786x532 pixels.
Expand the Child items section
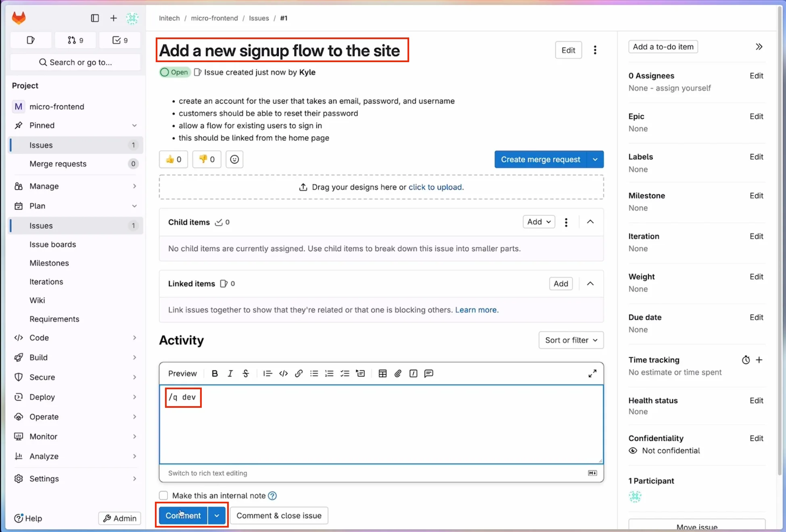coord(590,221)
